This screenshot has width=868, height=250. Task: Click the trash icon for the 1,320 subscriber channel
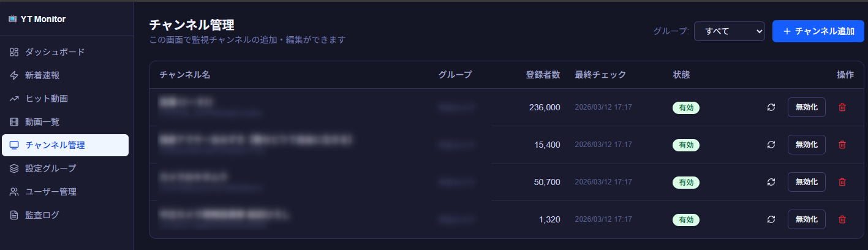click(x=842, y=219)
